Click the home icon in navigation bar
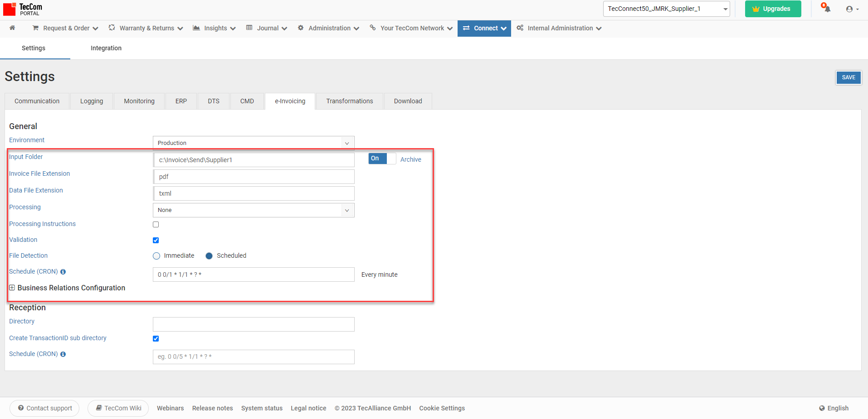Image resolution: width=868 pixels, height=419 pixels. 12,28
